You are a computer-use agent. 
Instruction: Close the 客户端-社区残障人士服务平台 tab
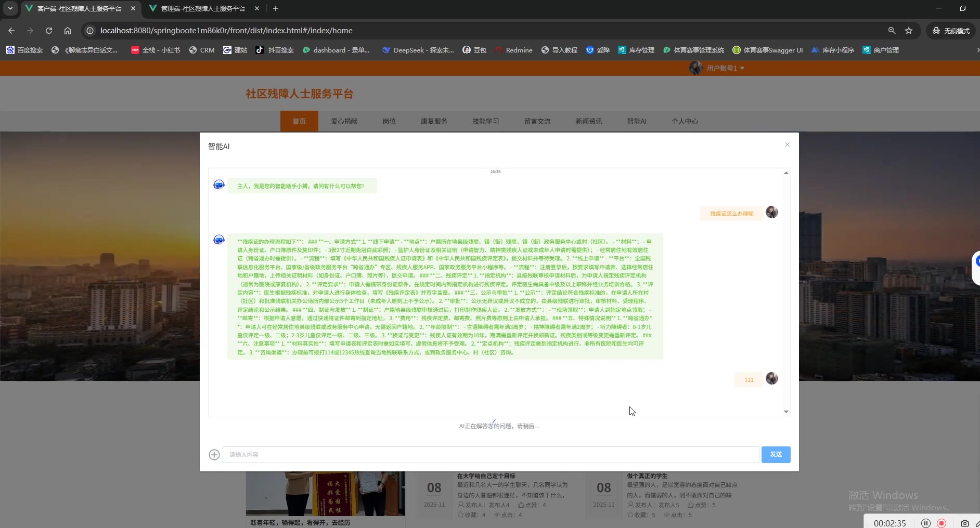pos(133,8)
